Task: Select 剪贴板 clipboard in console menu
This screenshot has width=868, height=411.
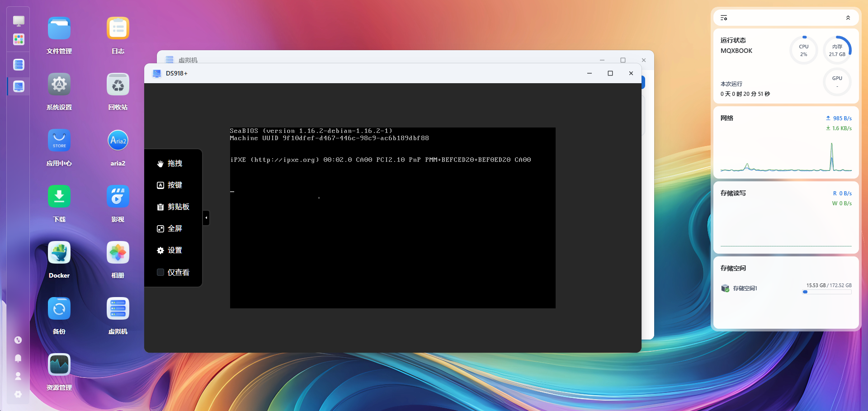Action: (173, 207)
